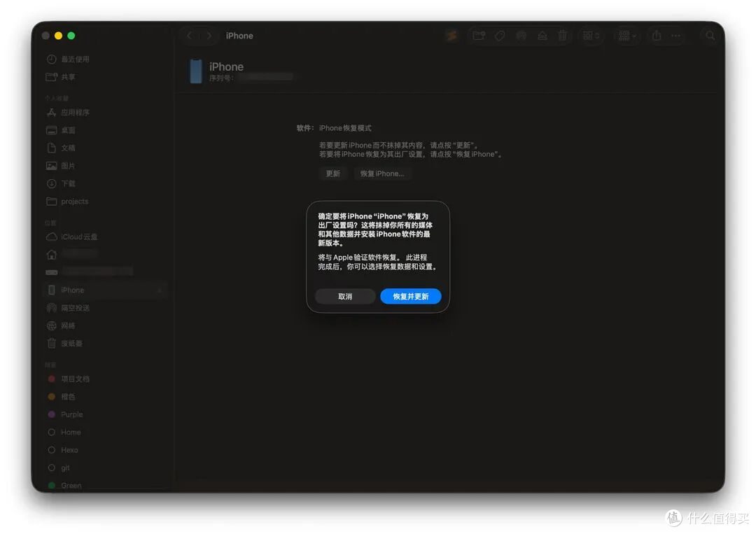Go forward with the toolbar forward arrow

pyautogui.click(x=209, y=36)
